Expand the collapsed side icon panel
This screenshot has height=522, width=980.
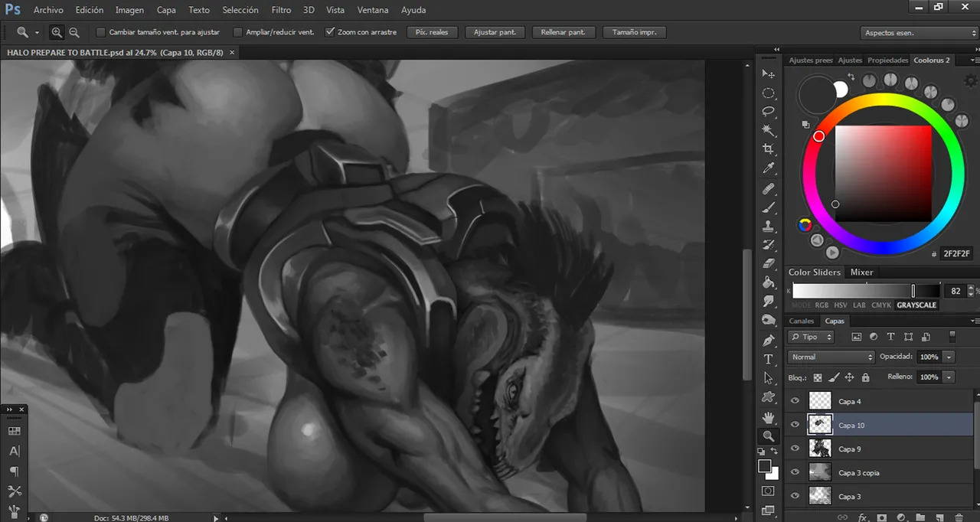[x=11, y=410]
